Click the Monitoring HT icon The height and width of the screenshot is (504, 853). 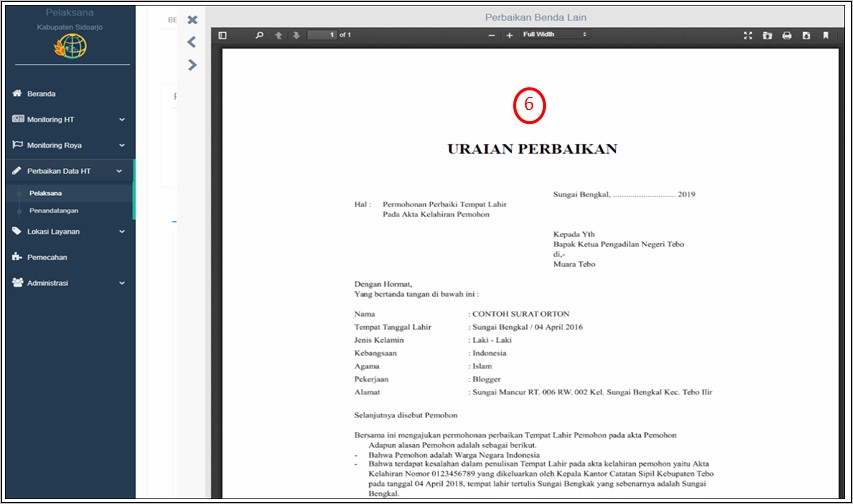click(18, 119)
